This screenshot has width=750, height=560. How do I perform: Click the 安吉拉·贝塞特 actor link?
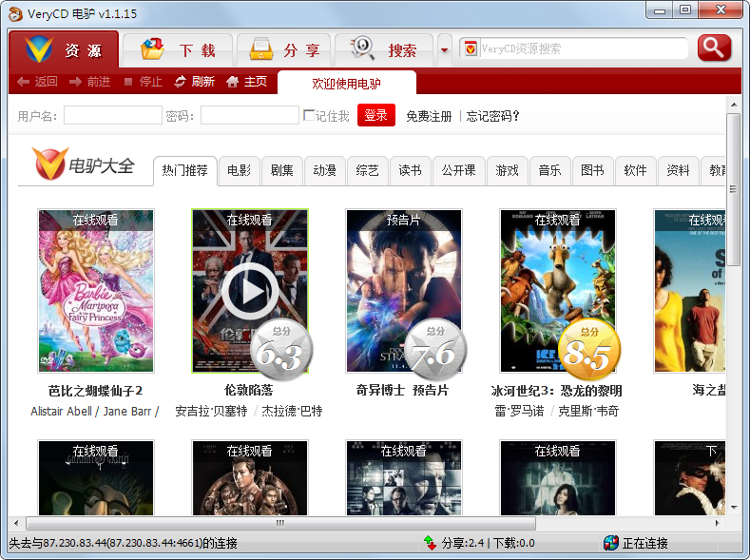coord(211,412)
